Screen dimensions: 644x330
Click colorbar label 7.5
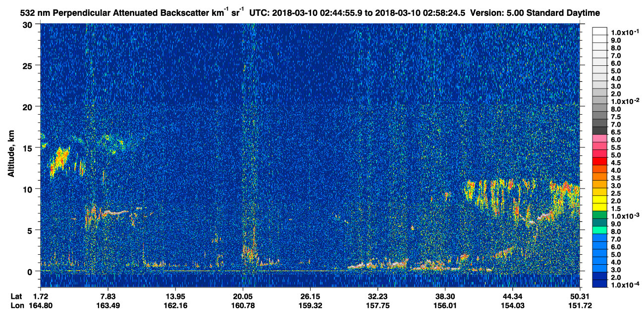click(616, 117)
